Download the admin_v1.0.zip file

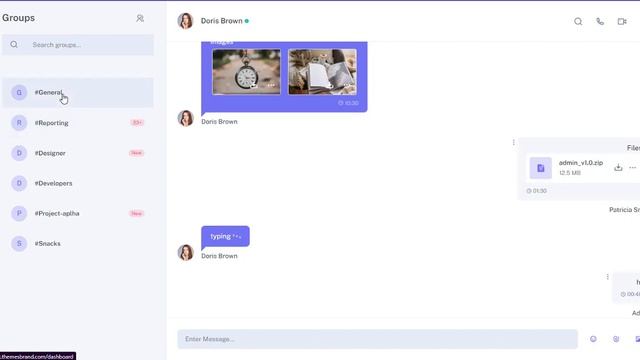(x=618, y=167)
